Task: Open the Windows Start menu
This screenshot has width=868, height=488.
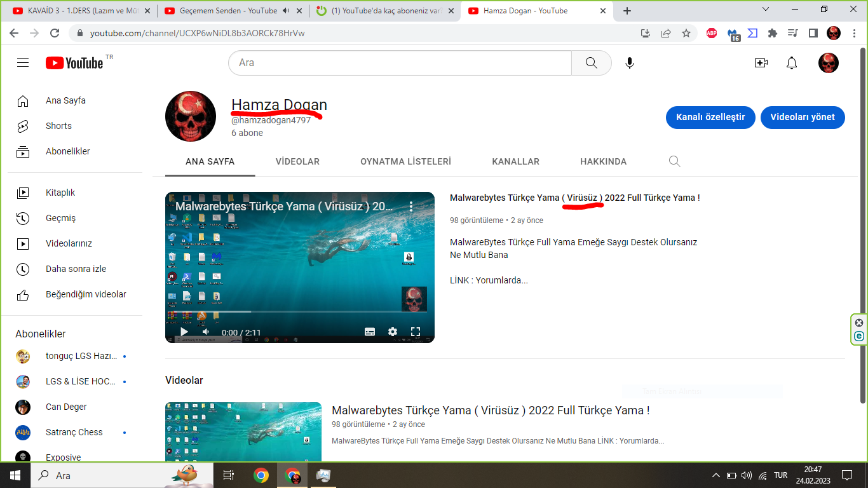Action: click(15, 475)
